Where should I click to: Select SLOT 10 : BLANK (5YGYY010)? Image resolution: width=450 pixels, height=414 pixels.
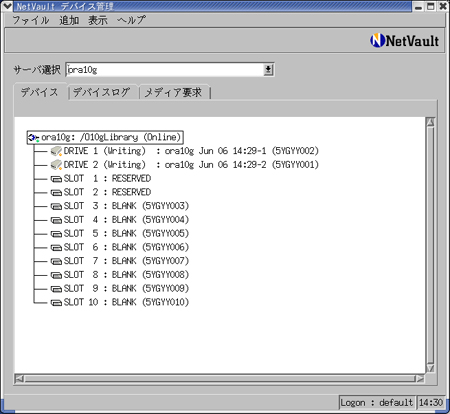(x=126, y=302)
